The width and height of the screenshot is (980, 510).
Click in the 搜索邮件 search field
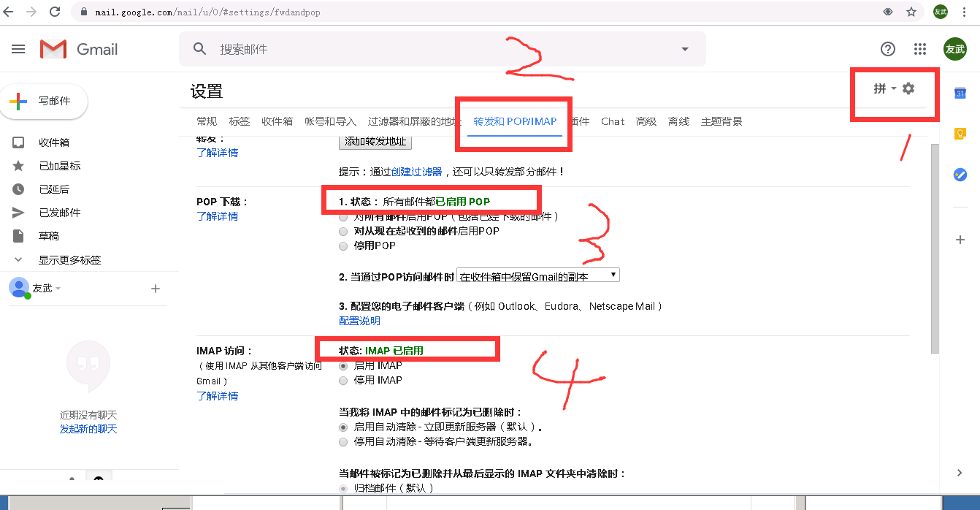pos(438,49)
